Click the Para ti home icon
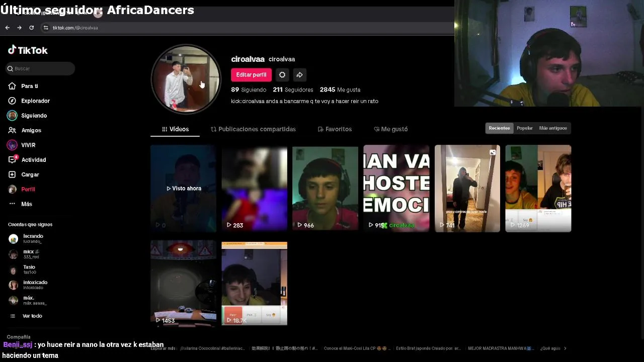The height and width of the screenshot is (362, 644). pos(12,86)
